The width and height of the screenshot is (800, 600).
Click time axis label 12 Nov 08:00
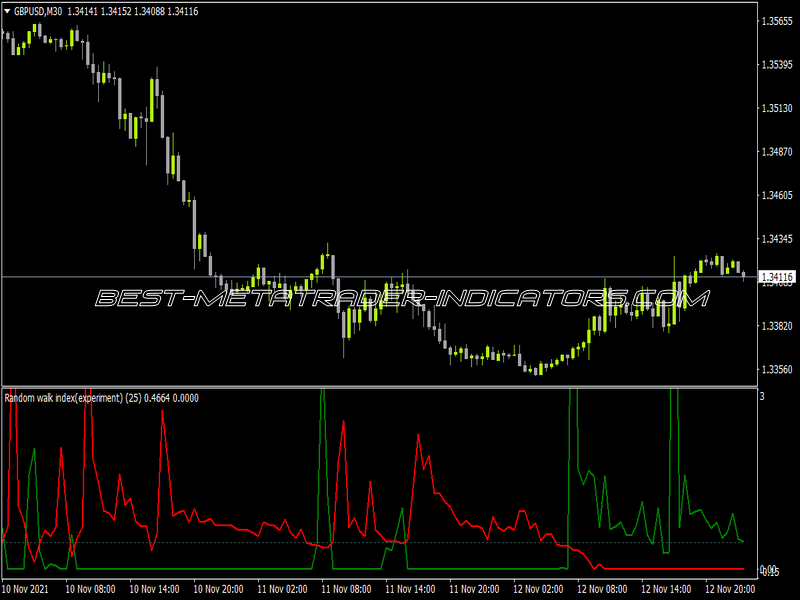tap(602, 589)
